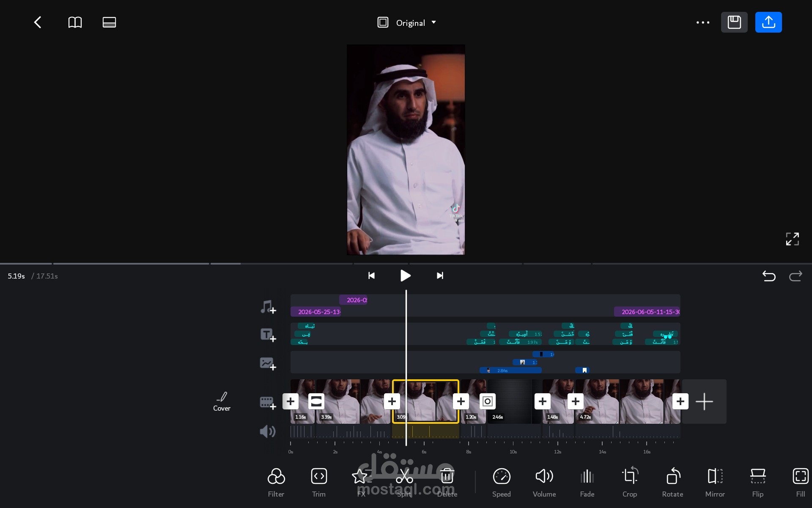This screenshot has width=812, height=508.
Task: Add a text layer
Action: 268,335
